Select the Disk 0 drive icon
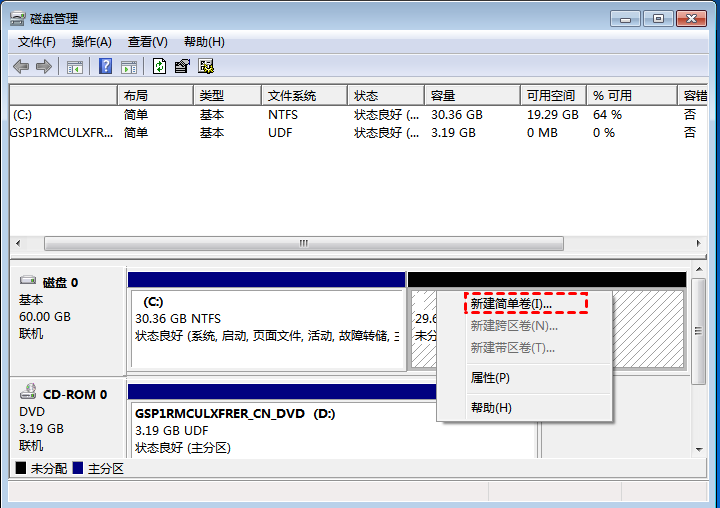The width and height of the screenshot is (720, 508). click(28, 280)
